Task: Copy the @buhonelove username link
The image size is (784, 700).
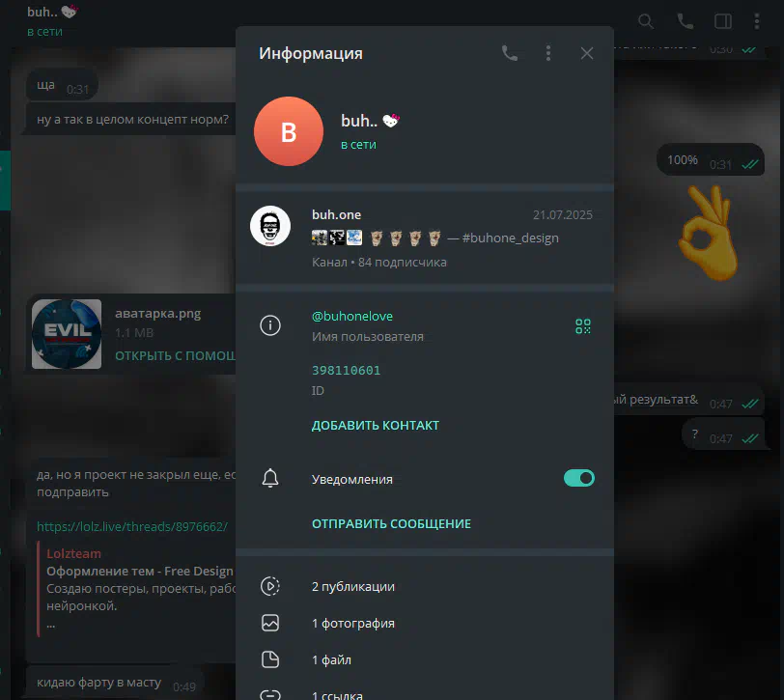Action: pos(351,317)
